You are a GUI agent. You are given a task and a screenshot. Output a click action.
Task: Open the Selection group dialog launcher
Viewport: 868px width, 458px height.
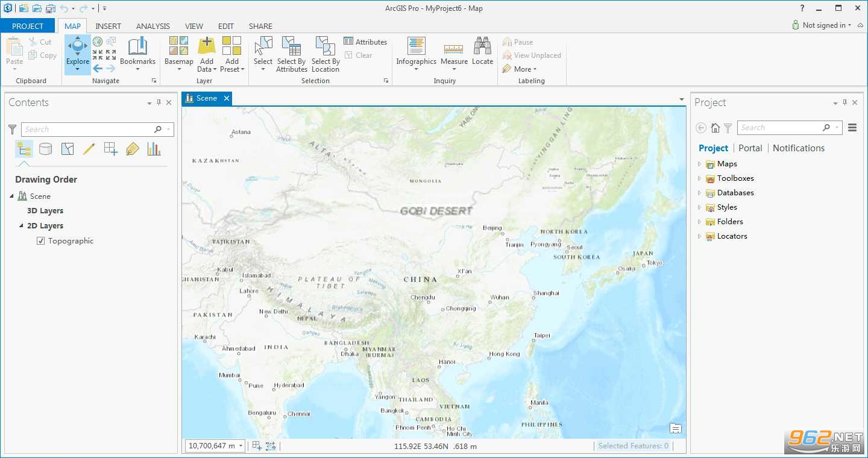coord(386,81)
